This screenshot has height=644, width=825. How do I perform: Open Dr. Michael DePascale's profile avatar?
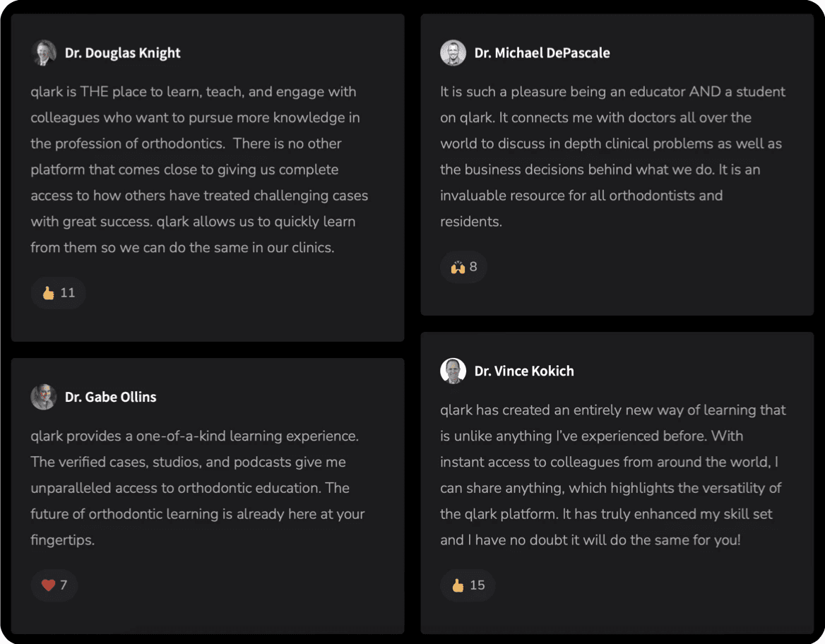coord(453,53)
